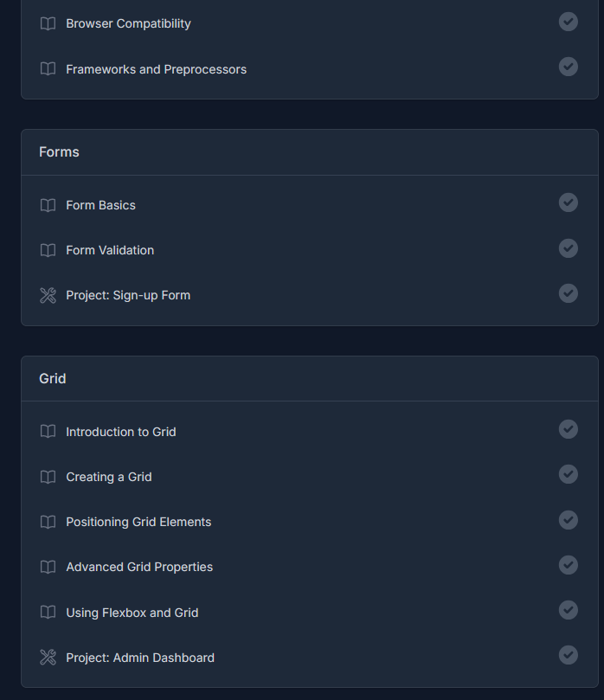604x700 pixels.
Task: Open the Introduction to Grid lesson
Action: (x=121, y=432)
